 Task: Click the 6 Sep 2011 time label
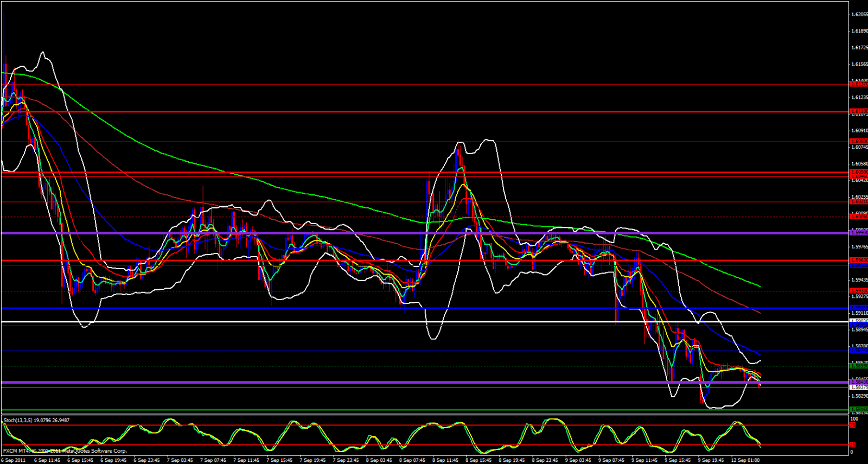coord(14,460)
